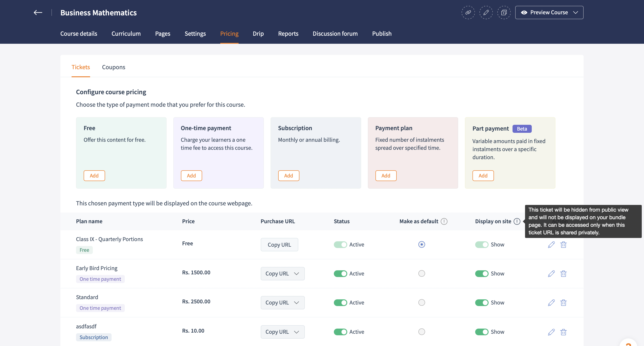
Task: Toggle Show on site for Standard plan
Action: click(481, 302)
